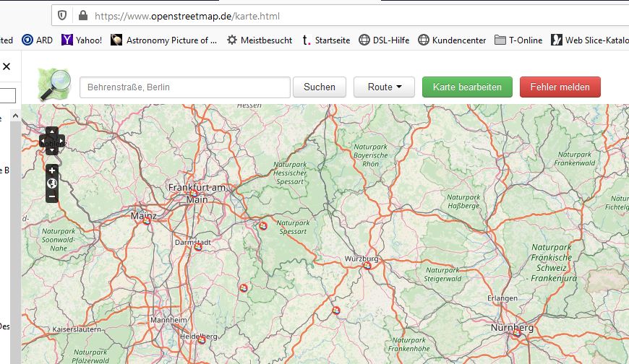The height and width of the screenshot is (364, 629).
Task: Open the Astronomy Picture of ... bookmark
Action: (x=163, y=40)
